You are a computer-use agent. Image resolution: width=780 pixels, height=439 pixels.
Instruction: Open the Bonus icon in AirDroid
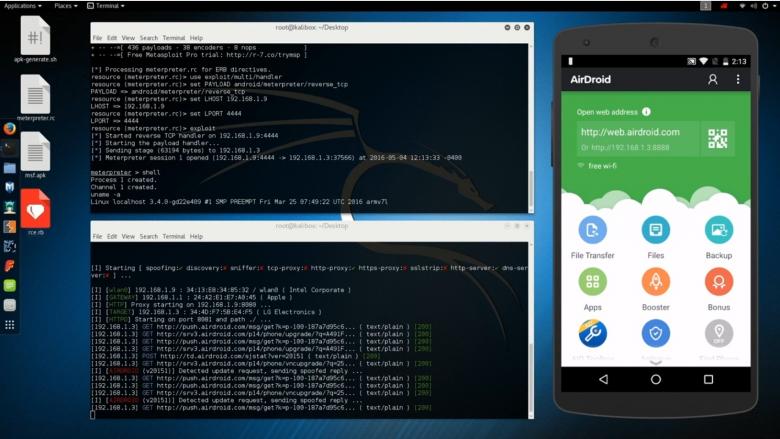719,281
